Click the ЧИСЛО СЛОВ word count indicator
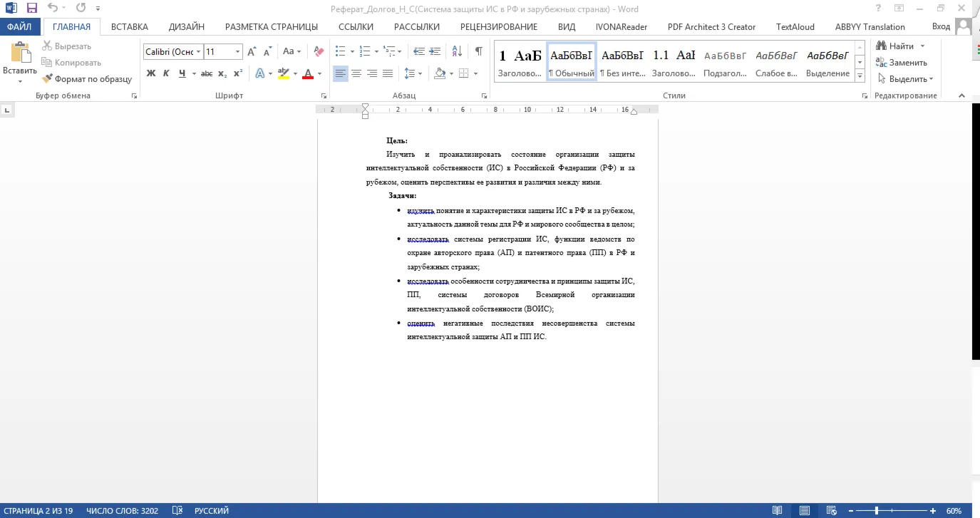The height and width of the screenshot is (518, 980). click(122, 511)
